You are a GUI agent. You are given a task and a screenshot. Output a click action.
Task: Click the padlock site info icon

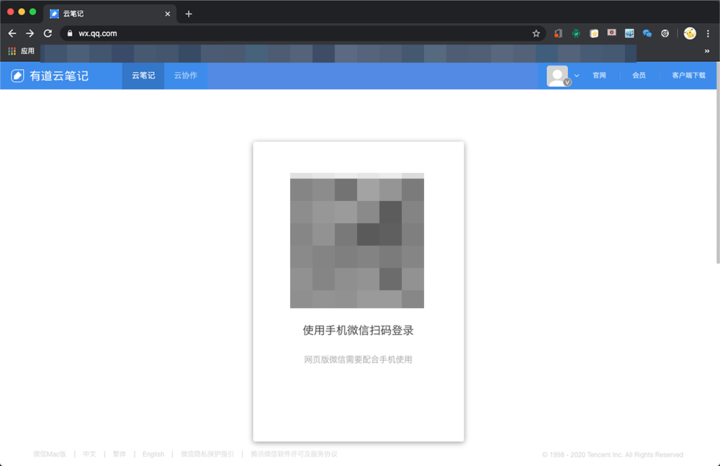[x=70, y=34]
